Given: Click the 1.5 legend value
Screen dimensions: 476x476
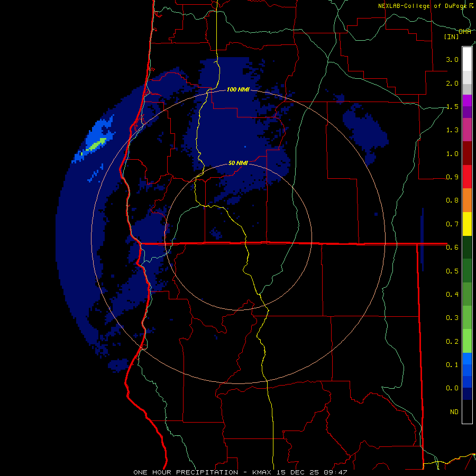Looking at the screenshot, I should pyautogui.click(x=452, y=106).
